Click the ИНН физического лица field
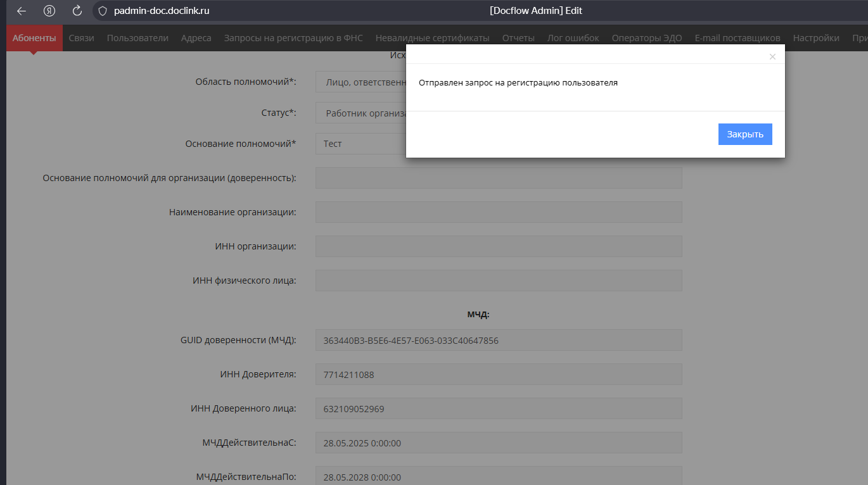 pos(499,280)
